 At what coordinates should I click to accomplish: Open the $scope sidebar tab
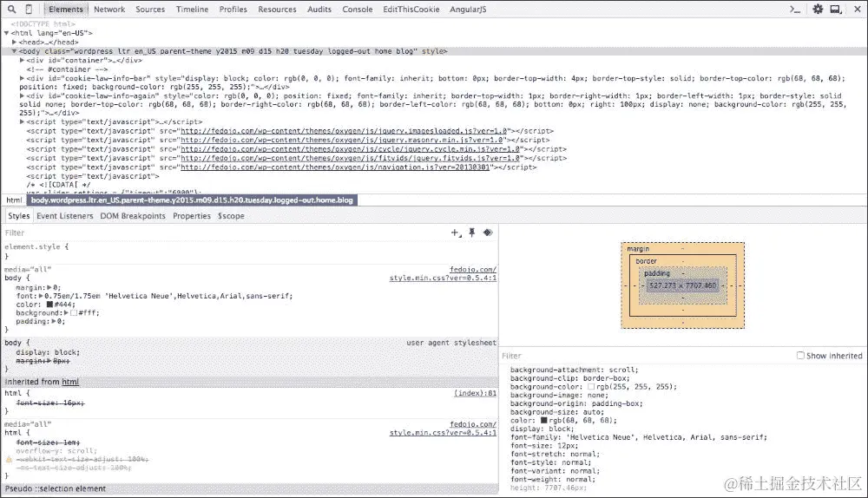[x=231, y=216]
